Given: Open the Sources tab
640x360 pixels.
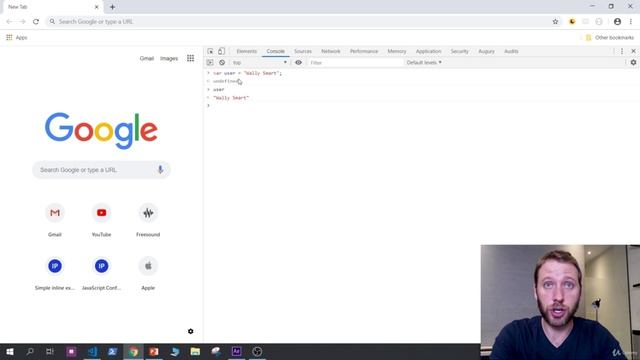Looking at the screenshot, I should pyautogui.click(x=303, y=51).
